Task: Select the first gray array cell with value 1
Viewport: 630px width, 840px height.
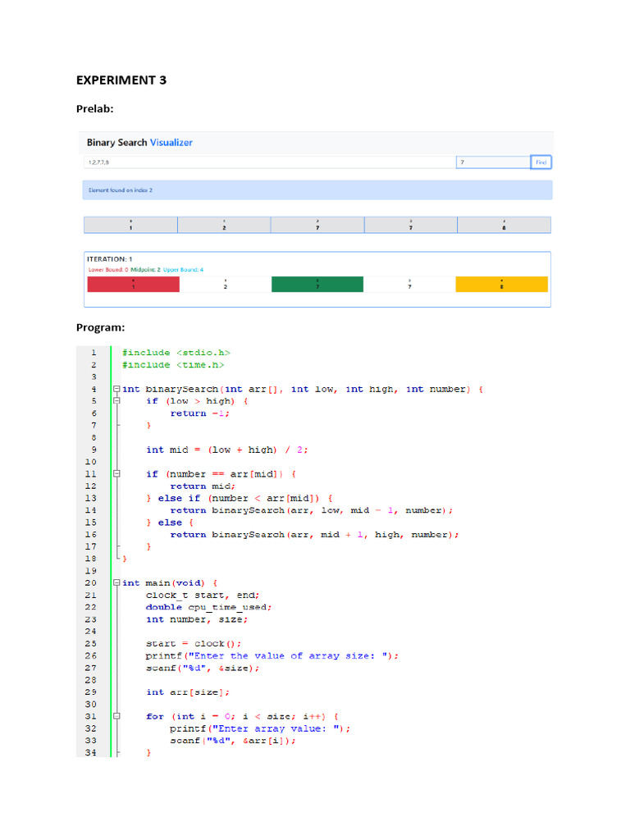Action: tap(131, 225)
